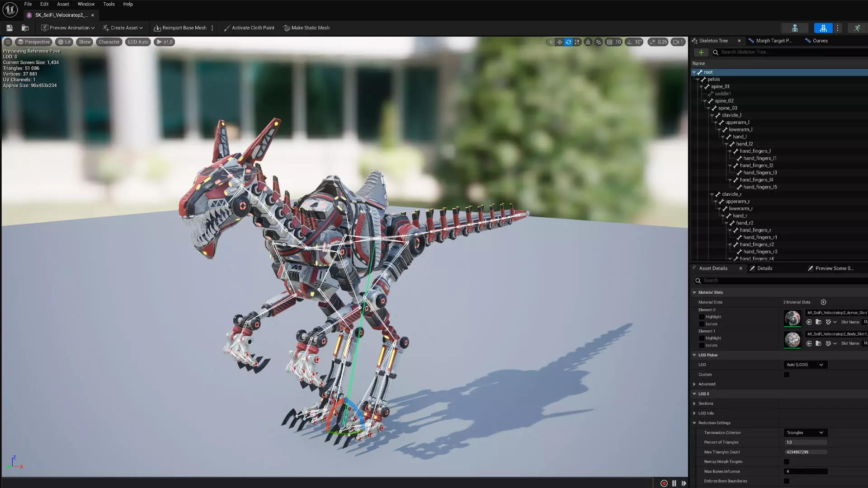Image resolution: width=868 pixels, height=488 pixels.
Task: Use selected asset arrow for Element 0
Action: tap(809, 322)
